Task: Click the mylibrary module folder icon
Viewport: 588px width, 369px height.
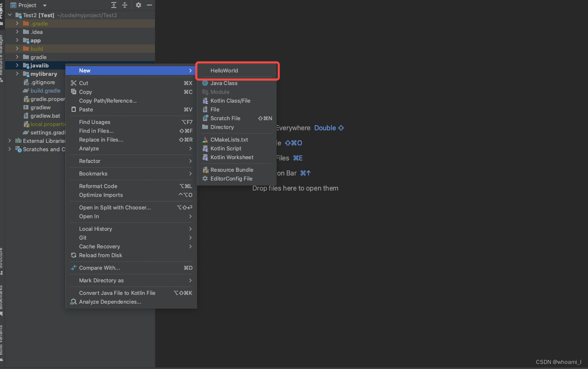Action: click(26, 74)
